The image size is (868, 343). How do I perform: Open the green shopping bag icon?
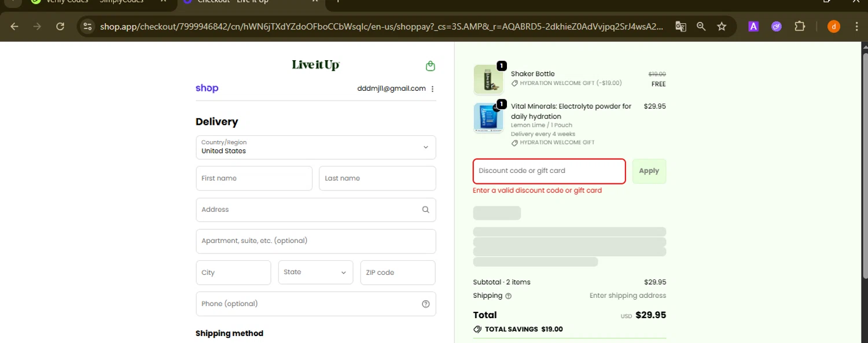[430, 66]
